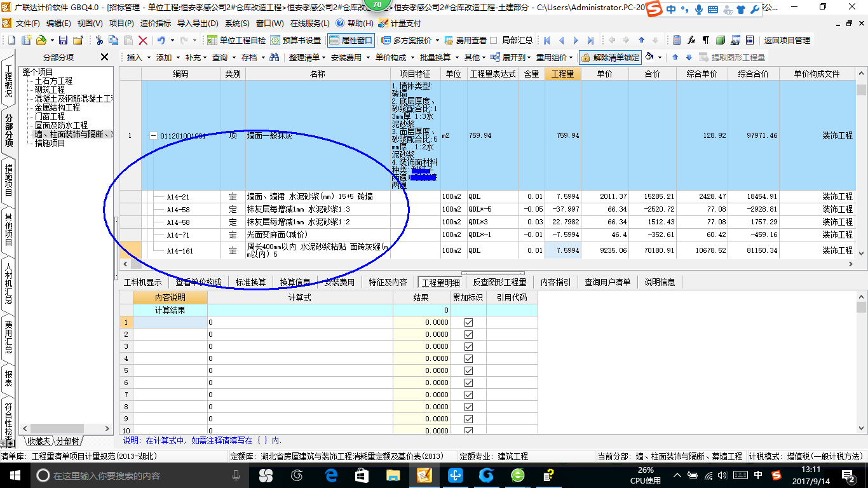Open the 安装费用 dropdown in toolbar
The image size is (868, 488).
click(350, 57)
